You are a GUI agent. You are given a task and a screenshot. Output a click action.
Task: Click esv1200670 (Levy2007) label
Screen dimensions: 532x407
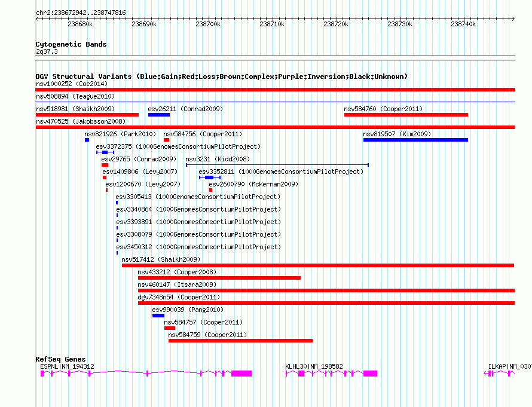[x=143, y=184]
